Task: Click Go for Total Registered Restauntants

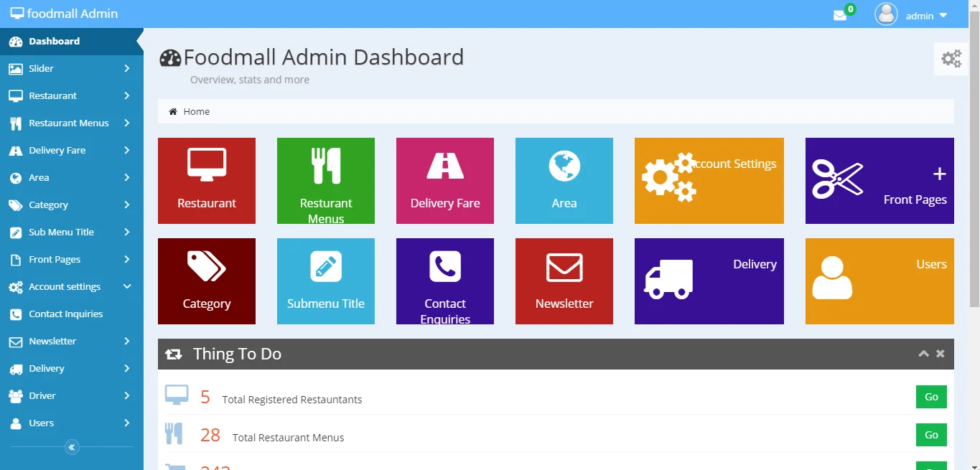Action: pos(931,397)
